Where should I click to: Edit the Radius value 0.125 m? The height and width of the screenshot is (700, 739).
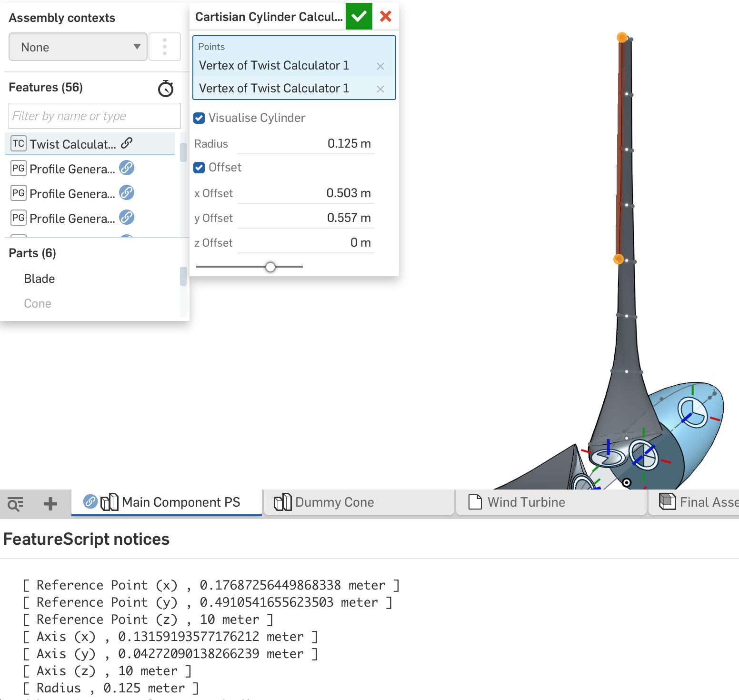306,143
